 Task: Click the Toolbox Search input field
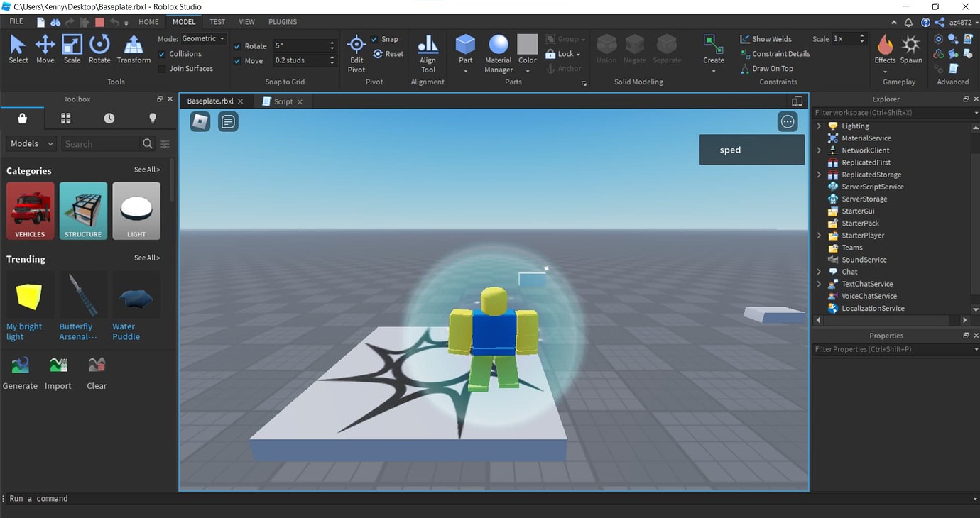[102, 144]
